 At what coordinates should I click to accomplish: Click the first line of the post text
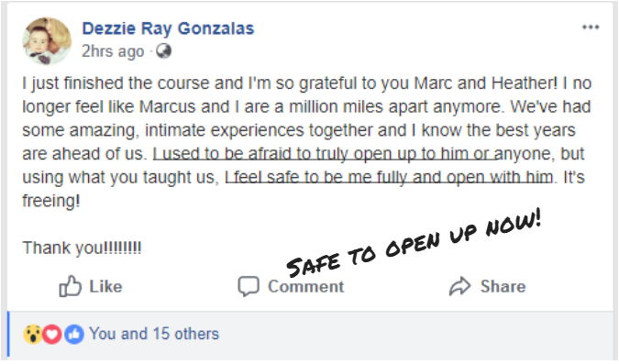click(306, 83)
